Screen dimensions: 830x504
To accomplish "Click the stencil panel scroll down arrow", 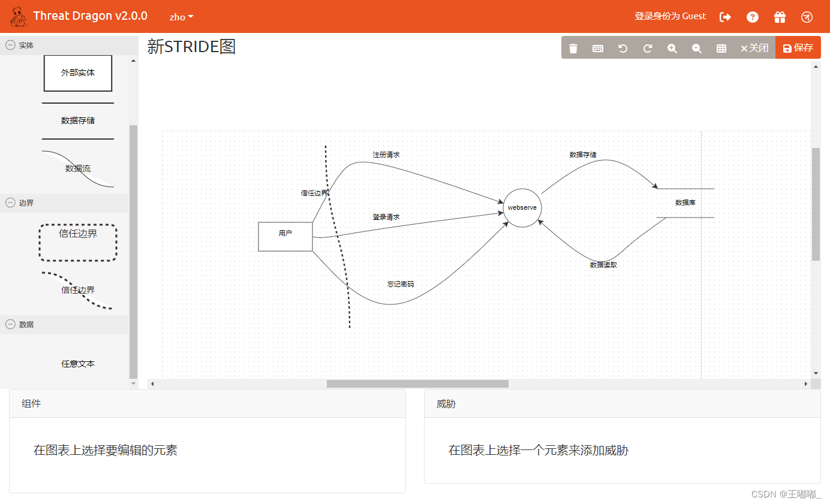I will 133,383.
